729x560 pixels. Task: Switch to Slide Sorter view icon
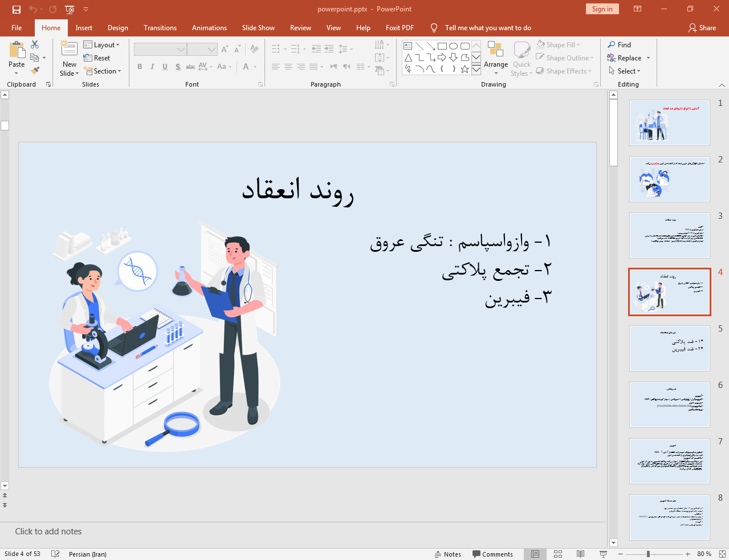pyautogui.click(x=558, y=554)
